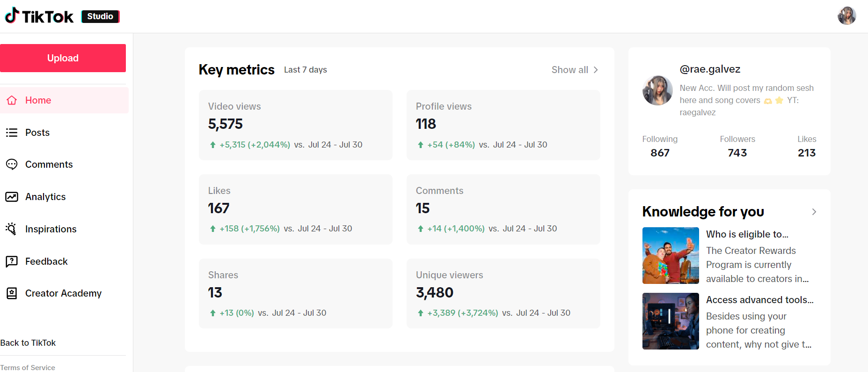The width and height of the screenshot is (868, 372).
Task: Expand the Knowledge for you chevron
Action: 814,212
